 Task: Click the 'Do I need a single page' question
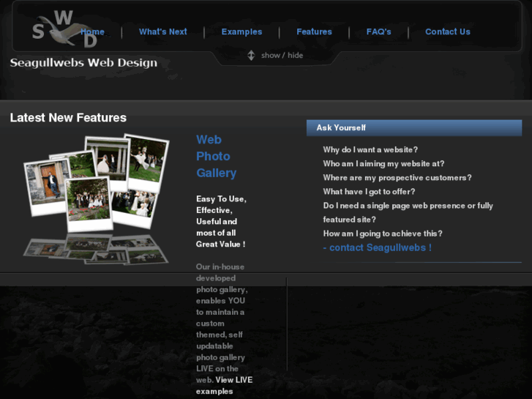point(408,212)
